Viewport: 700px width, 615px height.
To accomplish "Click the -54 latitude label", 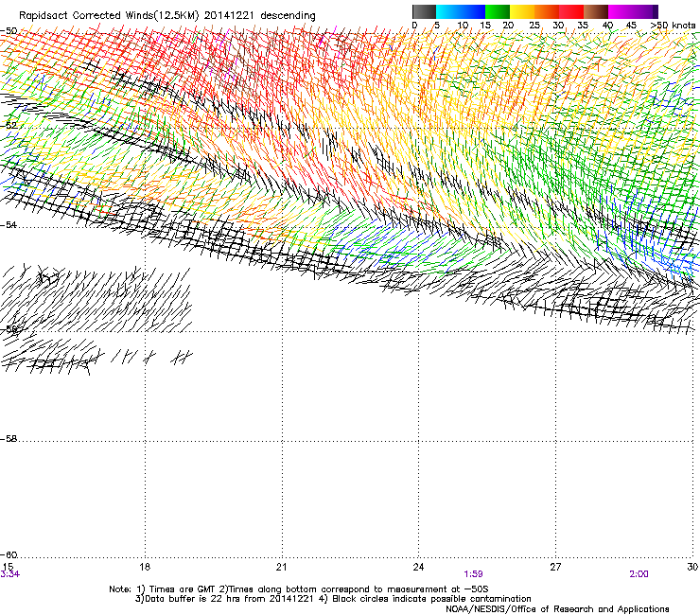I will coord(9,224).
